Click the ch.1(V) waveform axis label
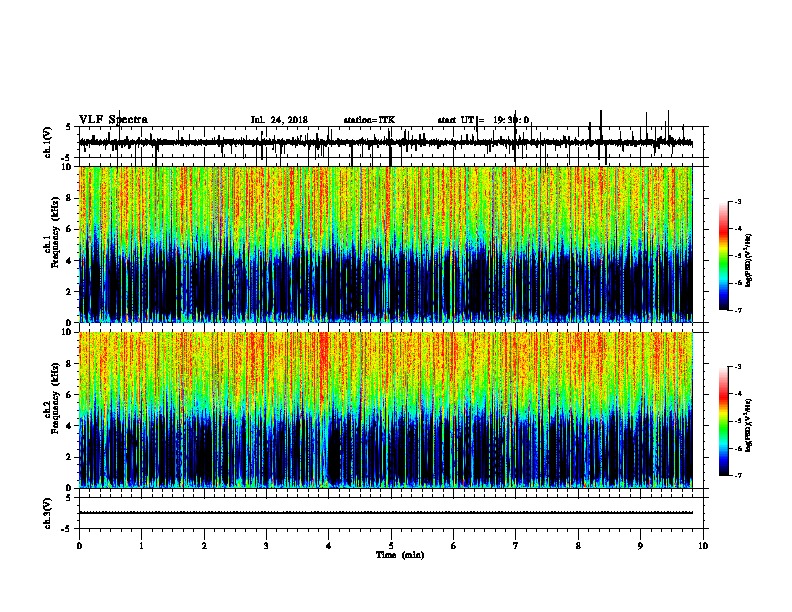 [x=48, y=142]
